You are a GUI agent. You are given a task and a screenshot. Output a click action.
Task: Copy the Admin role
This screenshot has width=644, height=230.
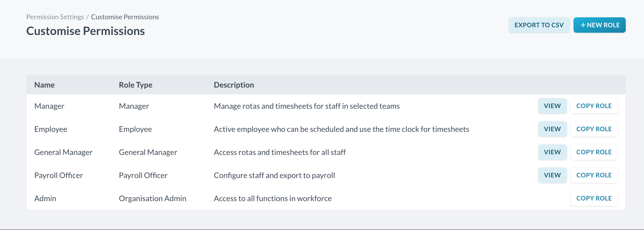[594, 198]
